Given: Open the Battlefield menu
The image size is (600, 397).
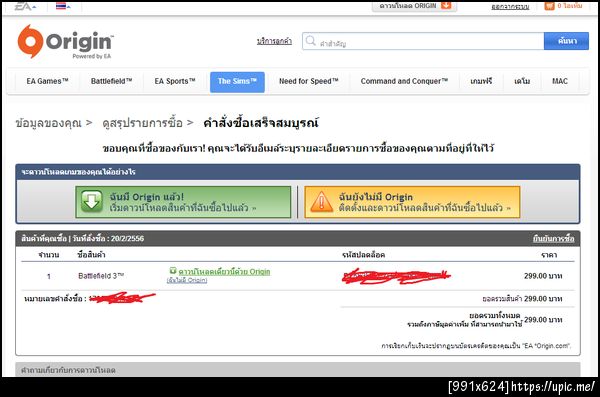Looking at the screenshot, I should pos(111,81).
